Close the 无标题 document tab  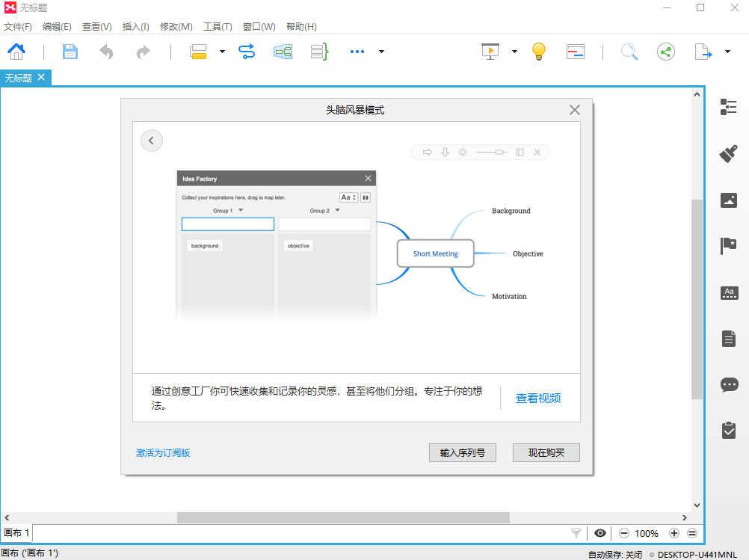(41, 77)
